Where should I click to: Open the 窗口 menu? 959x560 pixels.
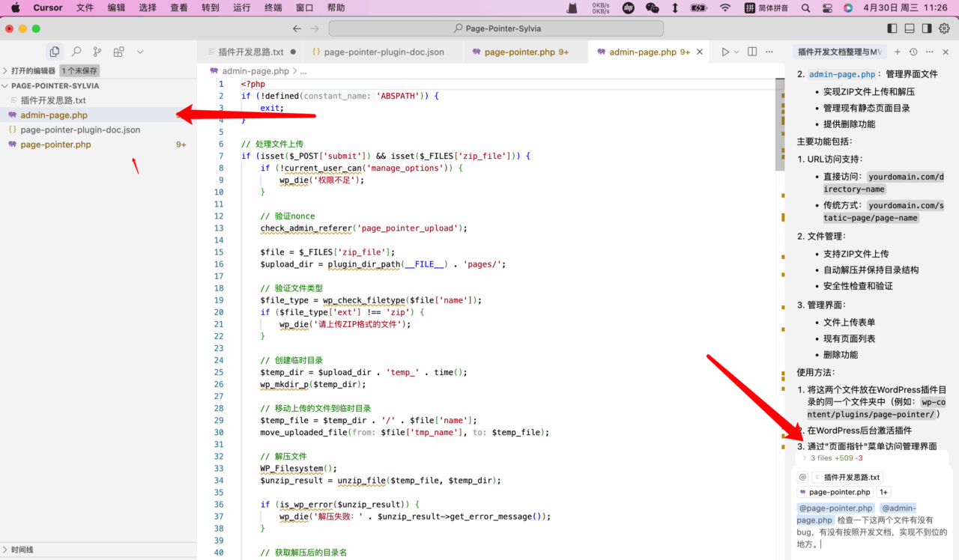click(x=305, y=7)
